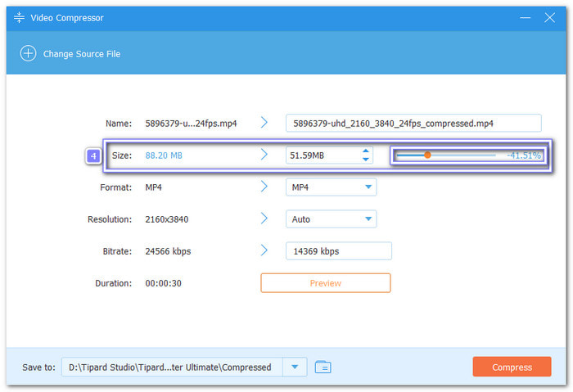Start compression with the Compress button

point(512,367)
